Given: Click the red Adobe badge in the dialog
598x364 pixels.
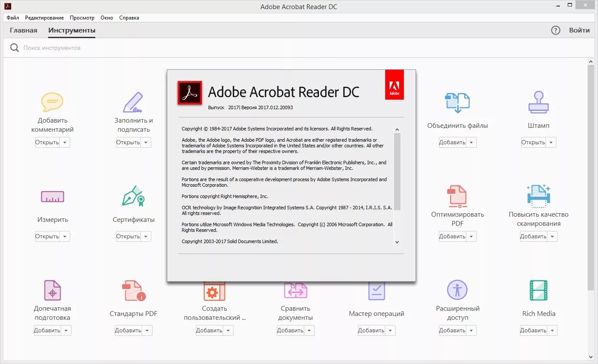Looking at the screenshot, I should (394, 84).
